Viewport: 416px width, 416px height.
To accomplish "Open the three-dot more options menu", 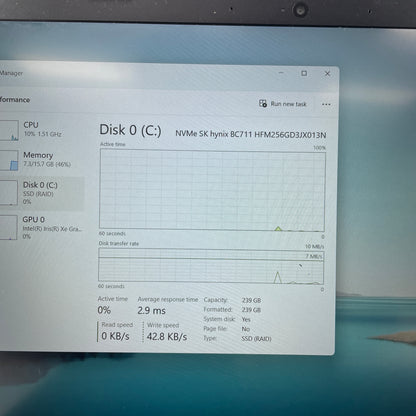I will 326,104.
